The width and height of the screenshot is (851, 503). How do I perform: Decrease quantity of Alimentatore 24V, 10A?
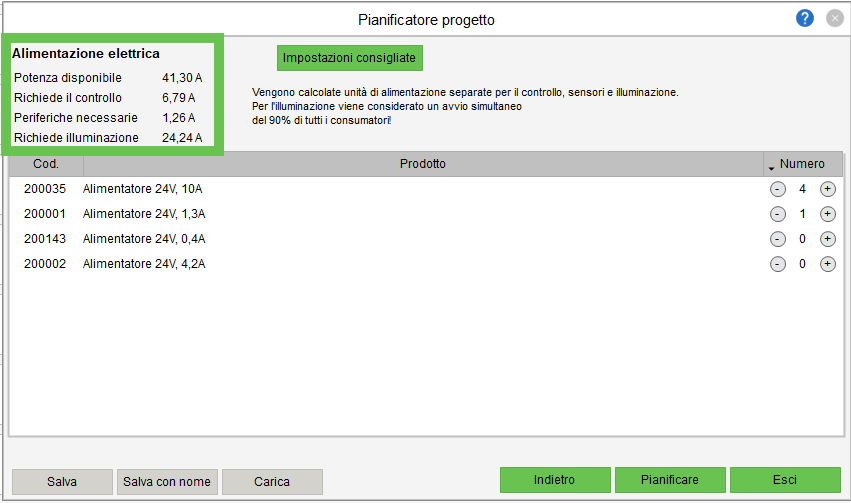coord(777,189)
